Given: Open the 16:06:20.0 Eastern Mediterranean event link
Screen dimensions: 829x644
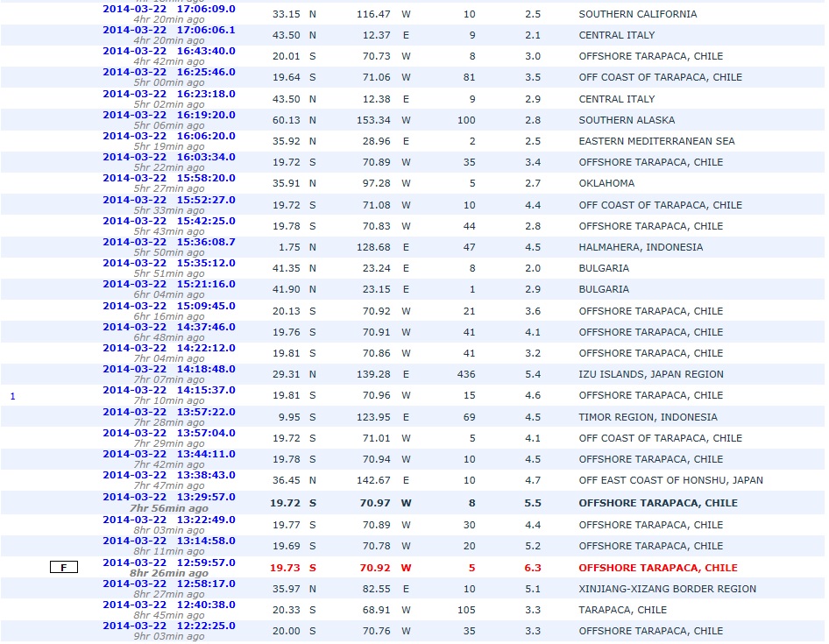Looking at the screenshot, I should 169,137.
